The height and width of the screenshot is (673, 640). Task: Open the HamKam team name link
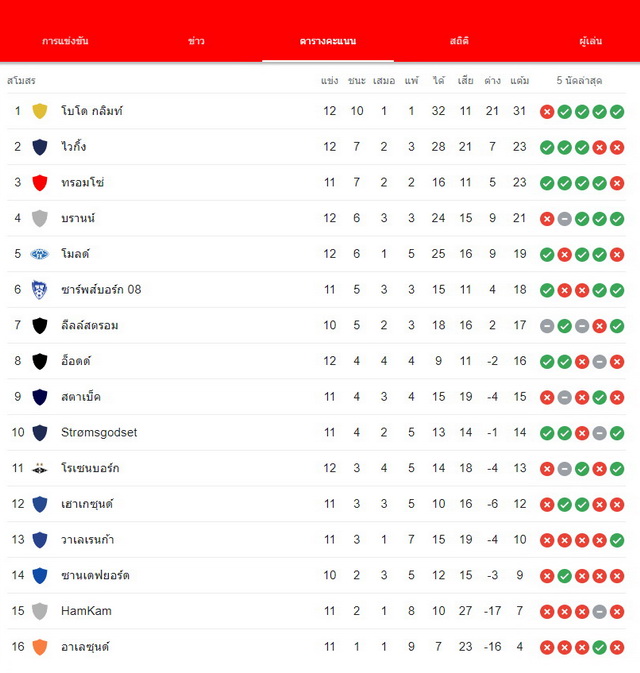click(x=86, y=611)
